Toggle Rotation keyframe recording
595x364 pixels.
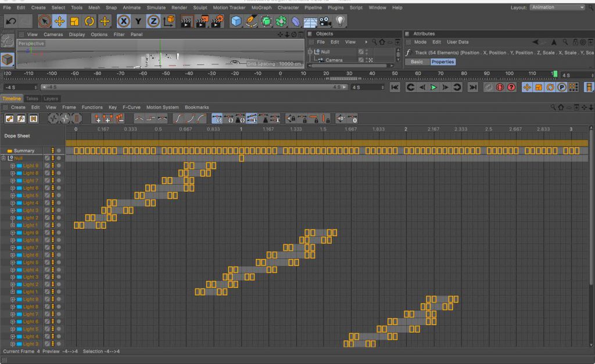(x=550, y=87)
